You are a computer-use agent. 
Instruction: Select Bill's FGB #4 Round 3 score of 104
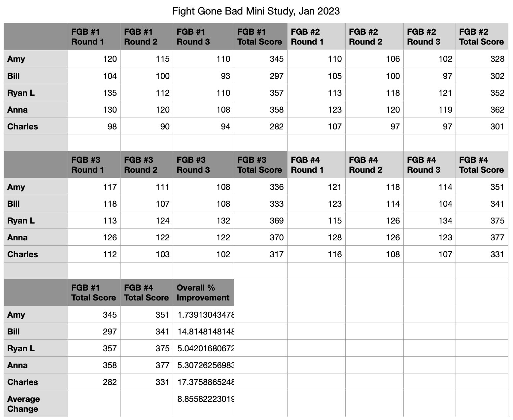click(429, 204)
